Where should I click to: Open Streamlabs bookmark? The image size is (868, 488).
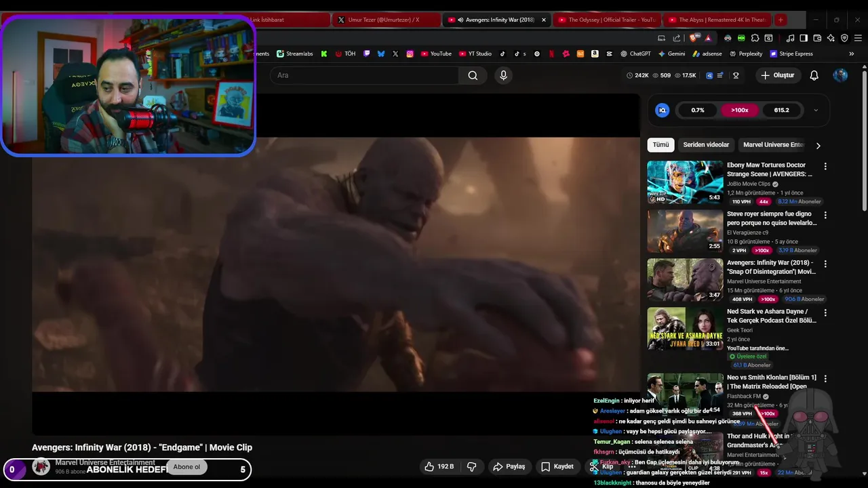(295, 54)
